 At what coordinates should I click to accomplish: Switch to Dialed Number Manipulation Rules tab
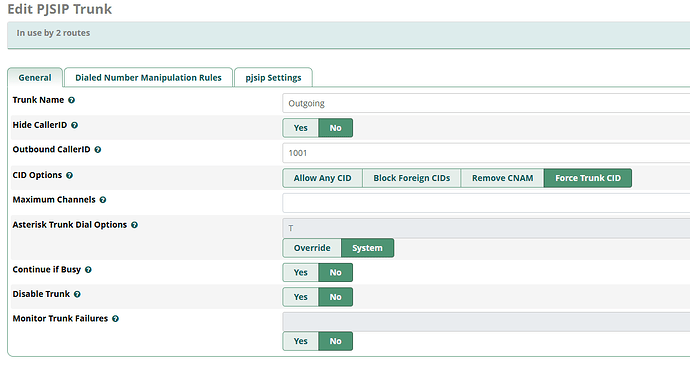click(148, 77)
